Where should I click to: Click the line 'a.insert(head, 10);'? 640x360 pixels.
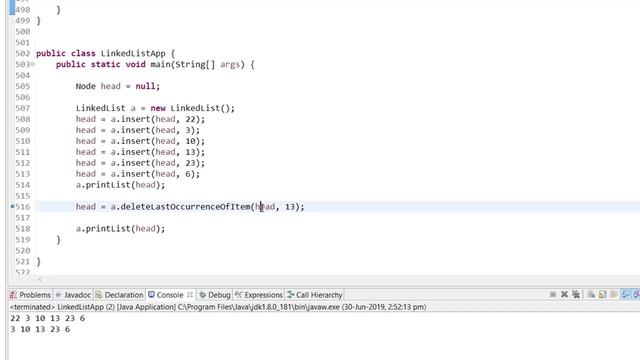[x=140, y=141]
